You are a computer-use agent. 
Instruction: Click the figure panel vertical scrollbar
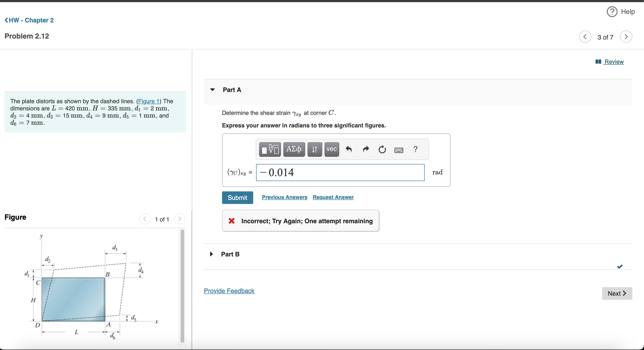coord(182,285)
